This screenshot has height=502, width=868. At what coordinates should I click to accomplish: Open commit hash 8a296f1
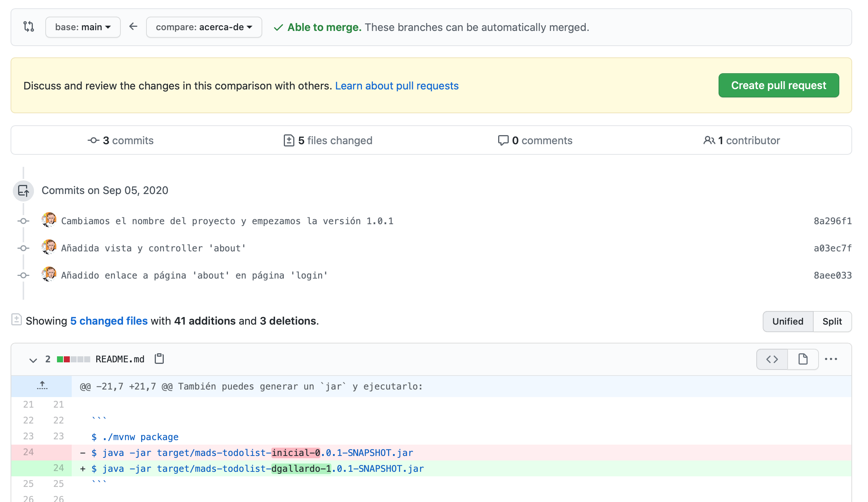click(x=833, y=221)
